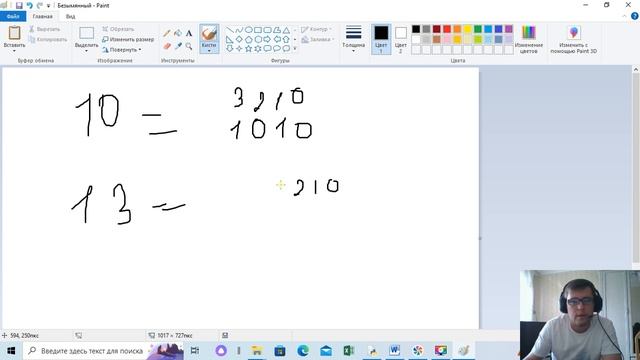Click the Кисти brushes icon
This screenshot has width=640, height=360.
(x=209, y=33)
